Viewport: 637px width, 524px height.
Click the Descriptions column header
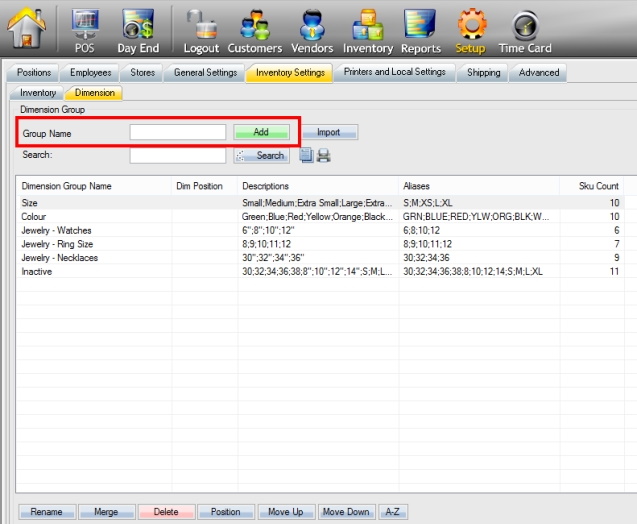click(318, 186)
